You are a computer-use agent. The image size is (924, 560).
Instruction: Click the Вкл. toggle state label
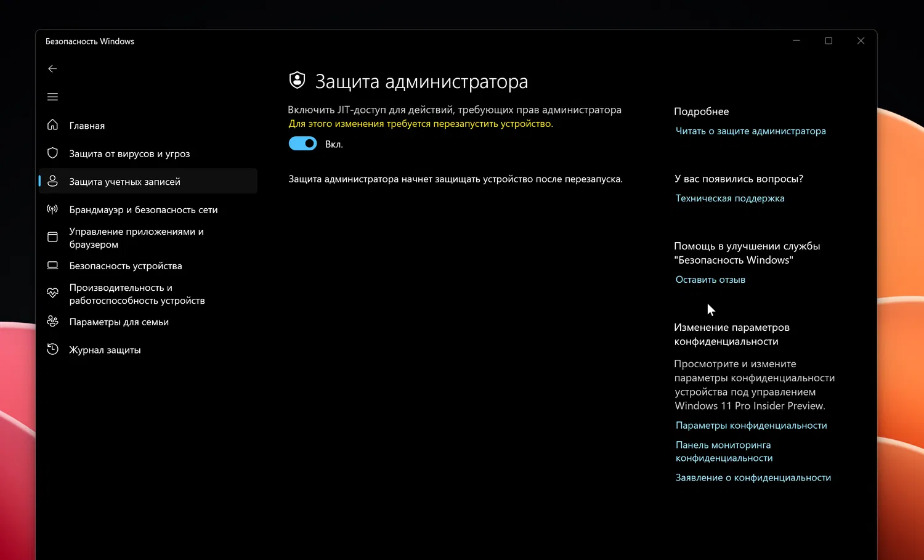pyautogui.click(x=334, y=144)
